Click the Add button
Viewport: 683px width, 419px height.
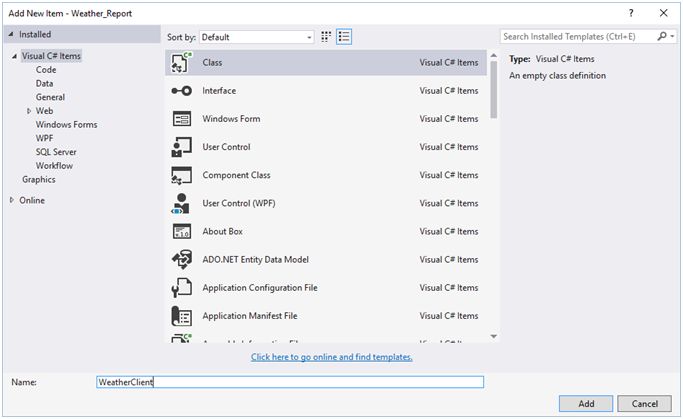click(586, 404)
